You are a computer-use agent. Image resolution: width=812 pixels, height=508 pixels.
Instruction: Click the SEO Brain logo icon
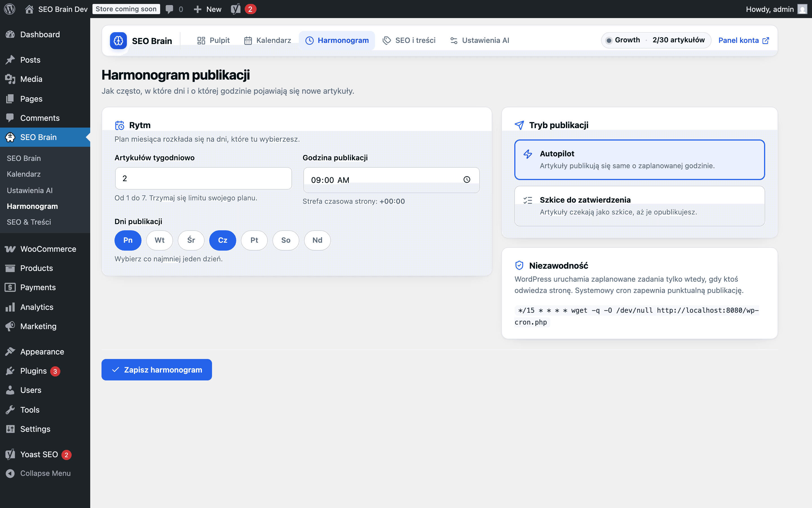click(x=118, y=41)
